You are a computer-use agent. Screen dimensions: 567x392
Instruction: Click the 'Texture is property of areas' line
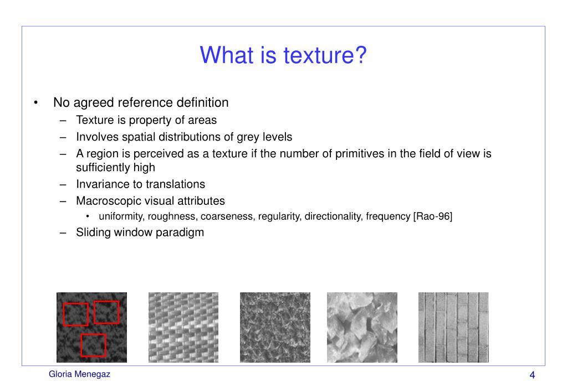tap(146, 120)
